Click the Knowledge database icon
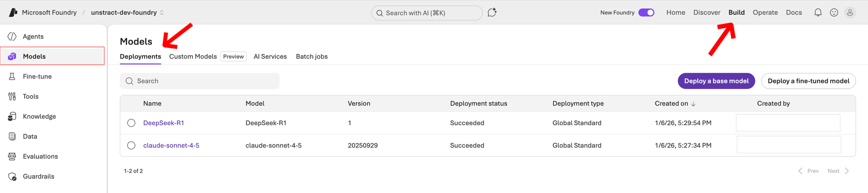This screenshot has height=193, width=868. 12,116
